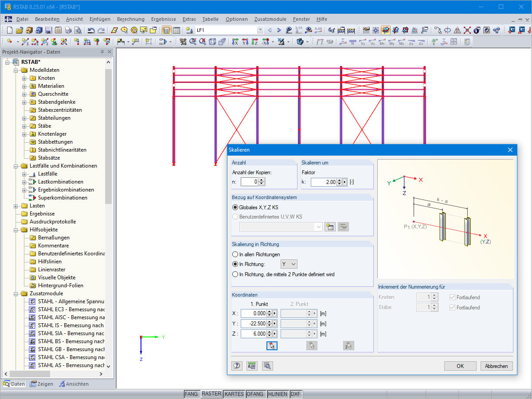Screen dimensions: 532x399
Task: Switch to the Ansichten navigator tab
Action: click(x=74, y=384)
